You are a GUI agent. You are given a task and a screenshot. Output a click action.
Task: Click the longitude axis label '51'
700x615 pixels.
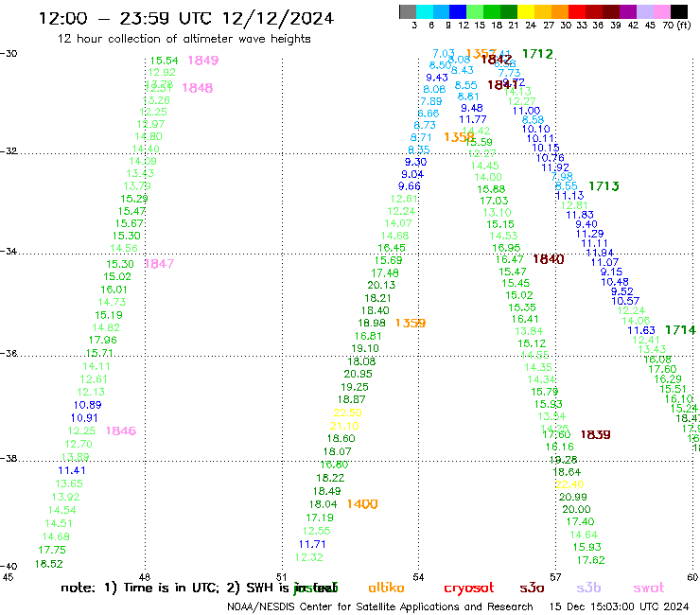point(282,577)
